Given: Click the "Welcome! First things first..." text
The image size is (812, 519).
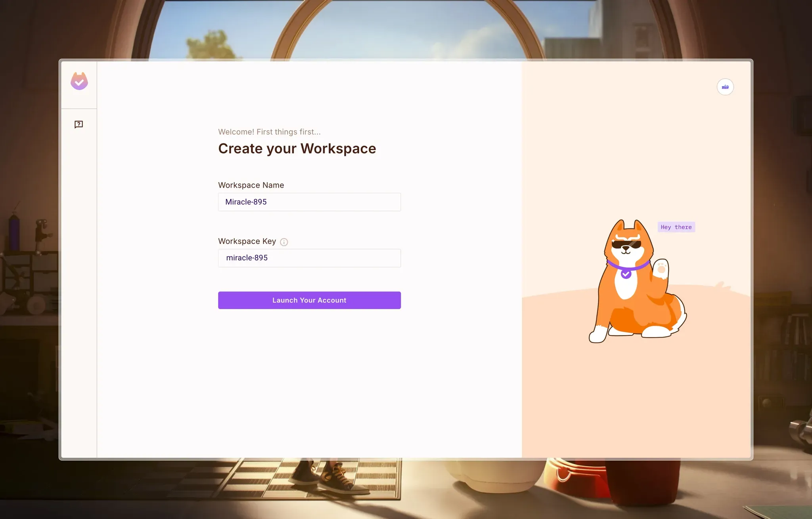Looking at the screenshot, I should (x=269, y=132).
